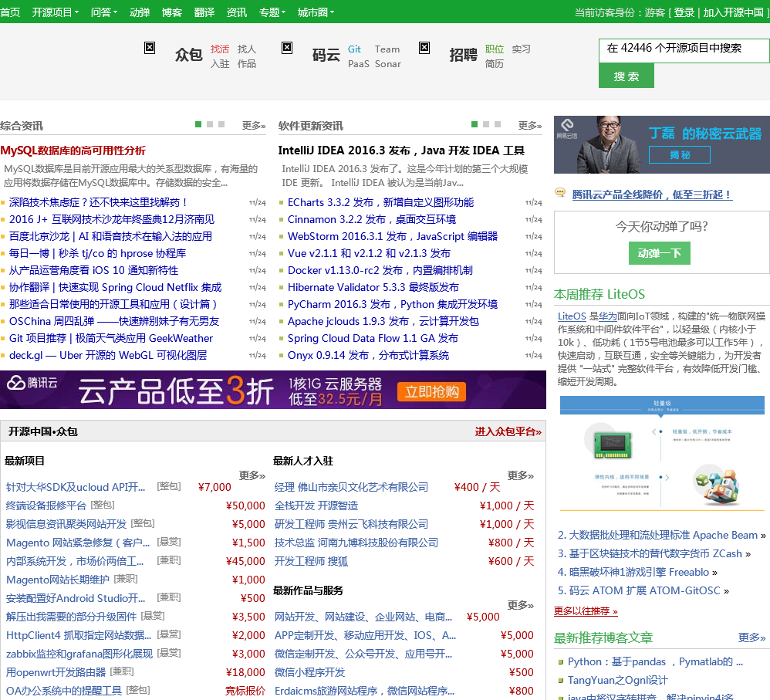The width and height of the screenshot is (770, 700).
Task: Open ZCash recommendation item
Action: coord(654,553)
